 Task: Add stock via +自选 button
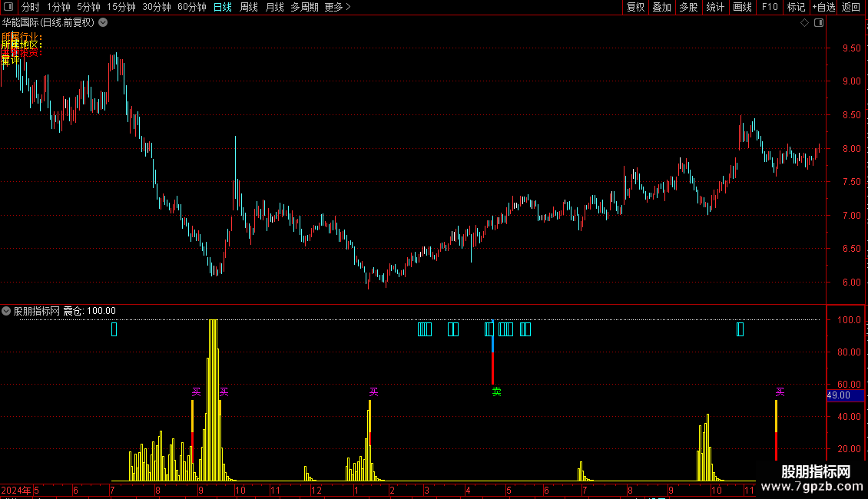pyautogui.click(x=823, y=7)
